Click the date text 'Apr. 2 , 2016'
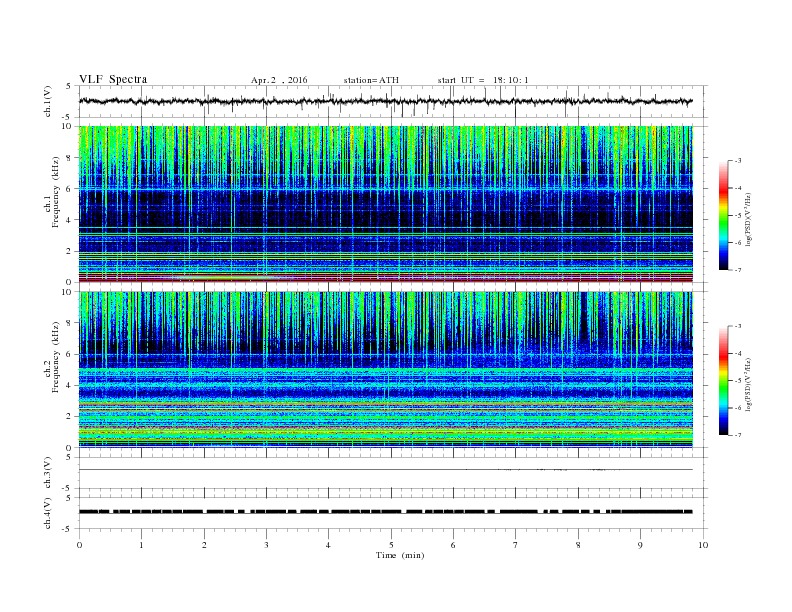The width and height of the screenshot is (792, 612). point(279,80)
